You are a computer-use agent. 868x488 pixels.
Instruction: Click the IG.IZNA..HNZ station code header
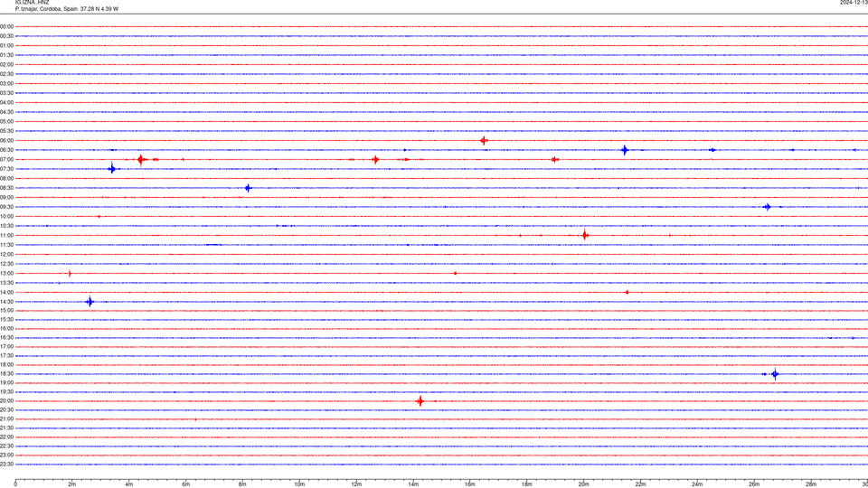[x=33, y=3]
